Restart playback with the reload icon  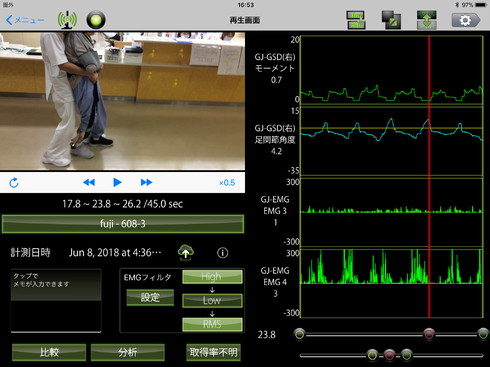[14, 183]
